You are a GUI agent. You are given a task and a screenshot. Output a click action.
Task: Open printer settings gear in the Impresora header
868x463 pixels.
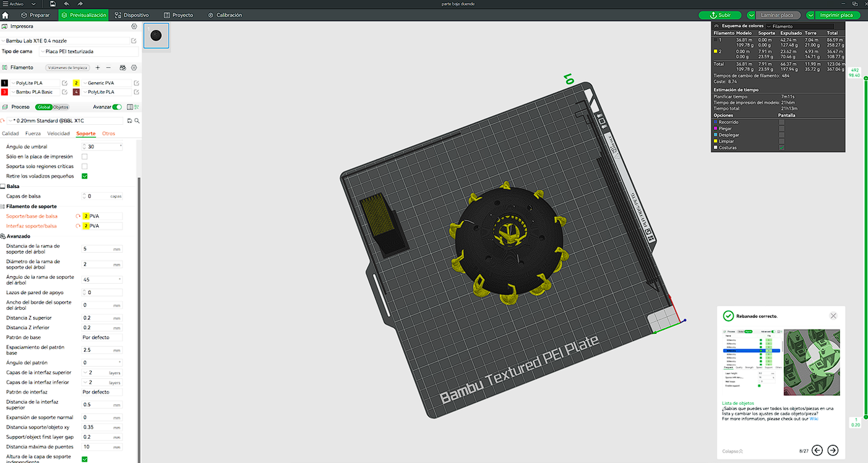point(134,27)
